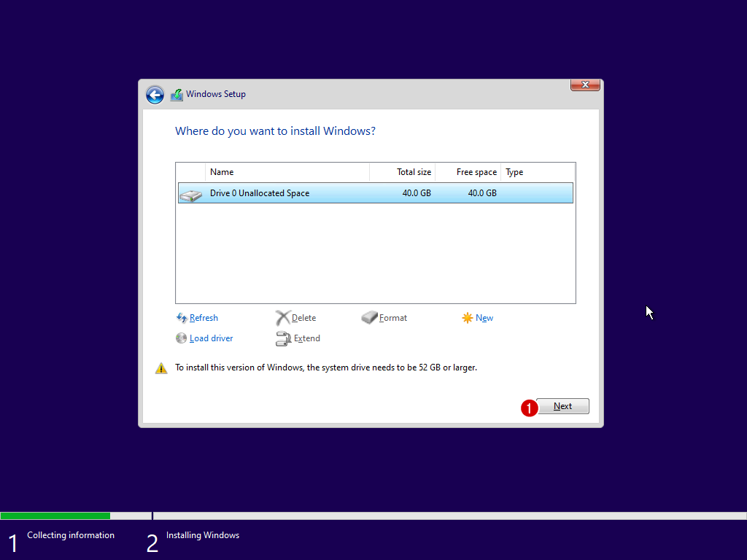Click the New partition starburst icon

(x=468, y=318)
